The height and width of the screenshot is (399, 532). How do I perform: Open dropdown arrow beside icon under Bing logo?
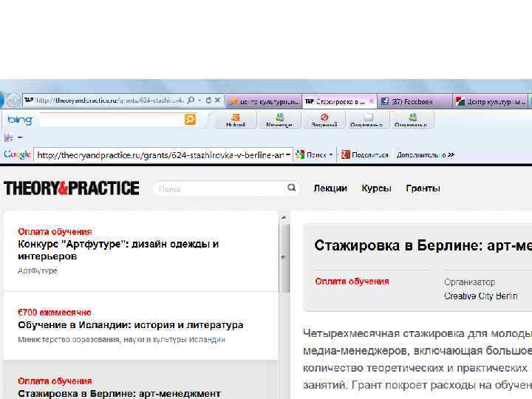pyautogui.click(x=20, y=137)
